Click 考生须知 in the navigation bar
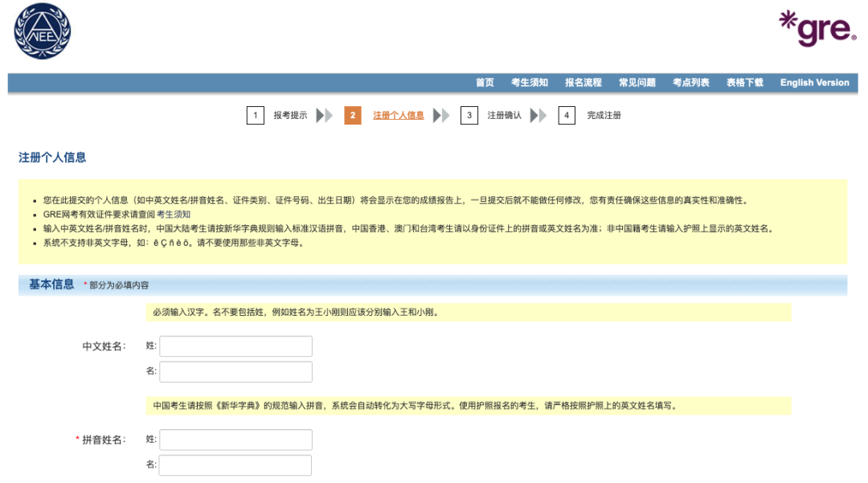Screen dimensions: 868x483 (x=531, y=82)
